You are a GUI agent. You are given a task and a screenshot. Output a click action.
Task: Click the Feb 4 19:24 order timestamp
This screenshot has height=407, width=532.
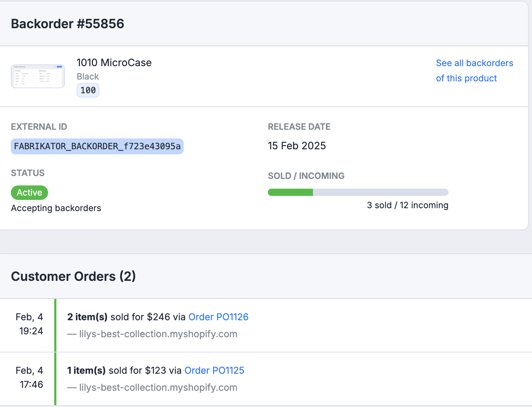(x=30, y=324)
